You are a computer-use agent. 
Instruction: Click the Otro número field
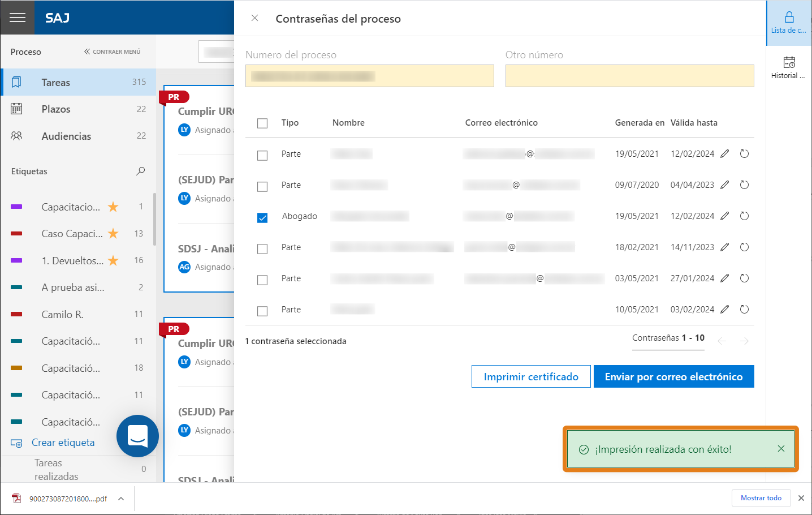pyautogui.click(x=630, y=76)
